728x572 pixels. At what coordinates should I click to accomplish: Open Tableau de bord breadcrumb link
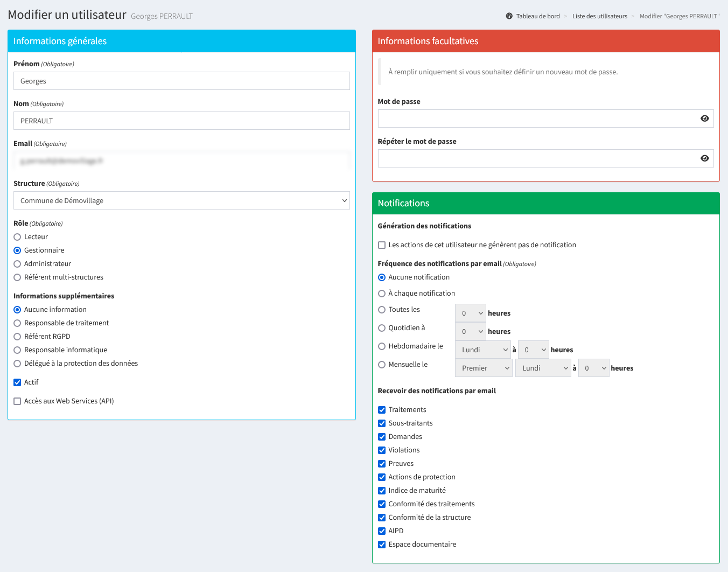537,16
